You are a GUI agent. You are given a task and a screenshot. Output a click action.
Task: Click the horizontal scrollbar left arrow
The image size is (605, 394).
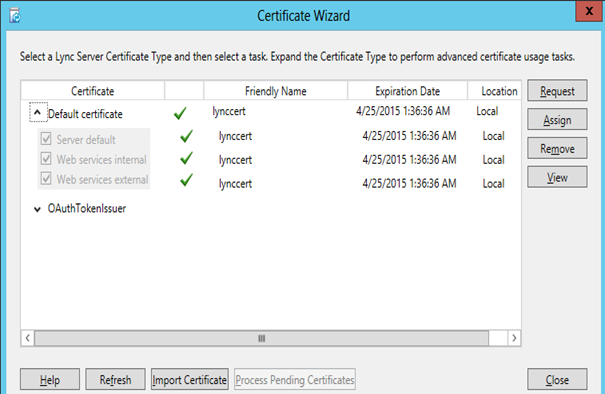tap(27, 338)
